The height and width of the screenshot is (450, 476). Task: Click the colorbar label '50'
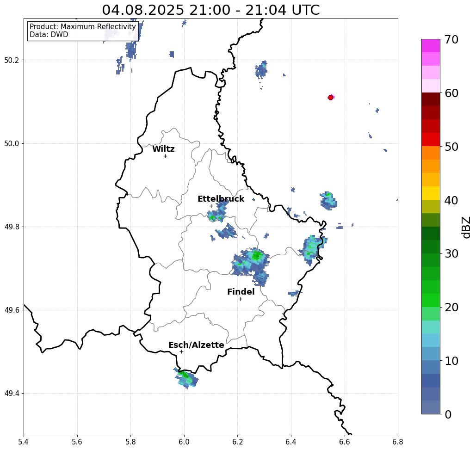point(451,147)
